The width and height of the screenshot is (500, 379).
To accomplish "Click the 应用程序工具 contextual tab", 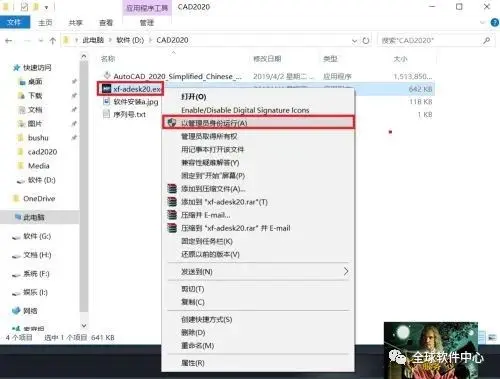I will tap(147, 7).
